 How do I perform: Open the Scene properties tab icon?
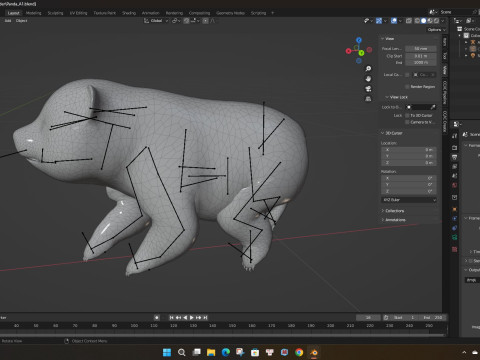455,176
